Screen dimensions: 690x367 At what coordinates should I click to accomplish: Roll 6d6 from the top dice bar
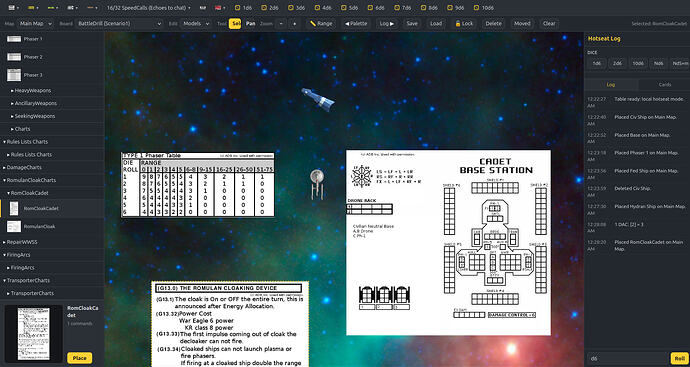tap(376, 7)
